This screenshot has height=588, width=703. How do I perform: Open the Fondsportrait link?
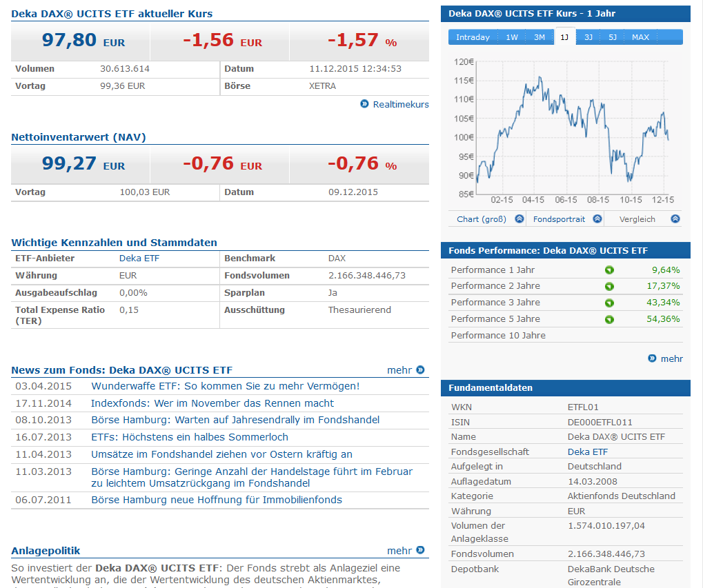[559, 219]
